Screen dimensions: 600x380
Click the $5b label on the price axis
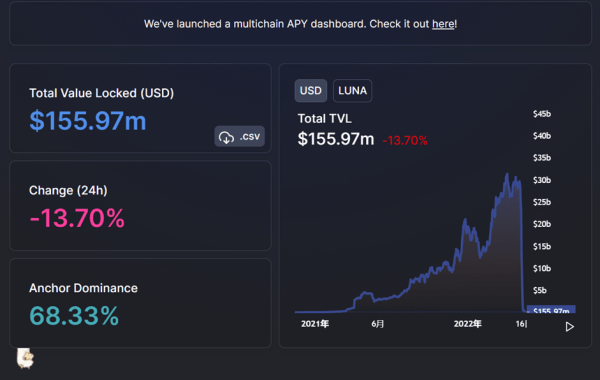point(540,290)
